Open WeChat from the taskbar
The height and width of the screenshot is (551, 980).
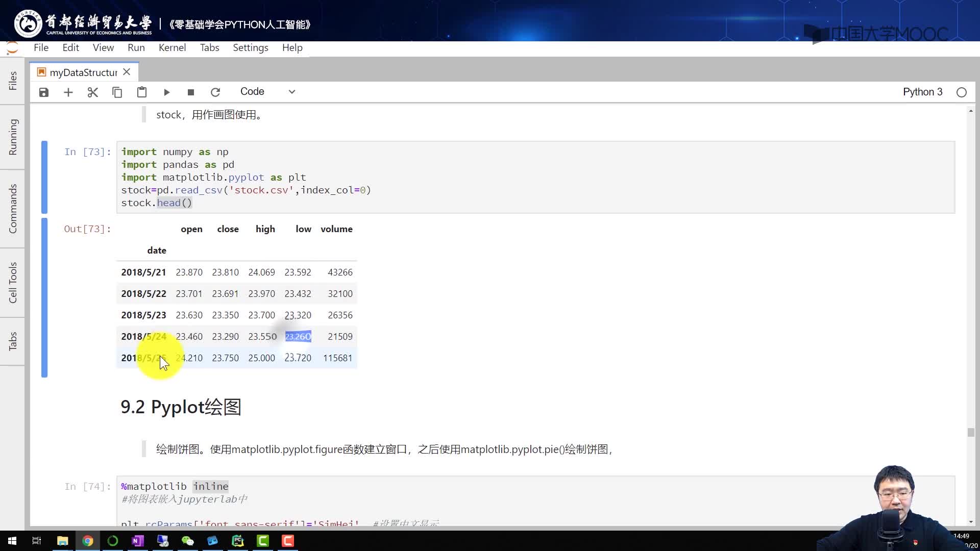(x=188, y=541)
